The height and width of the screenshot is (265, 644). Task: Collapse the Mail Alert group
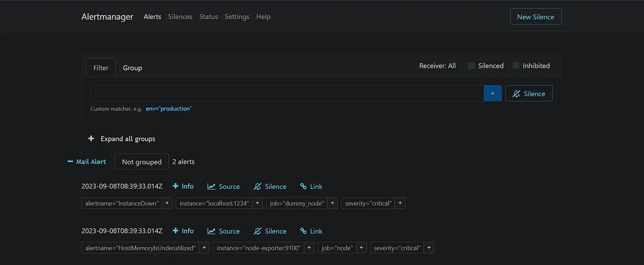tap(87, 161)
